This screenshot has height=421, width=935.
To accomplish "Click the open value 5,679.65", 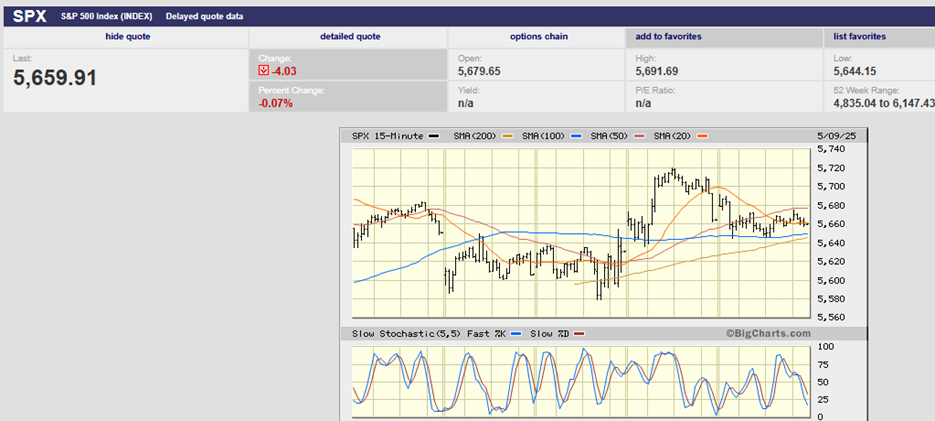I will coord(479,72).
